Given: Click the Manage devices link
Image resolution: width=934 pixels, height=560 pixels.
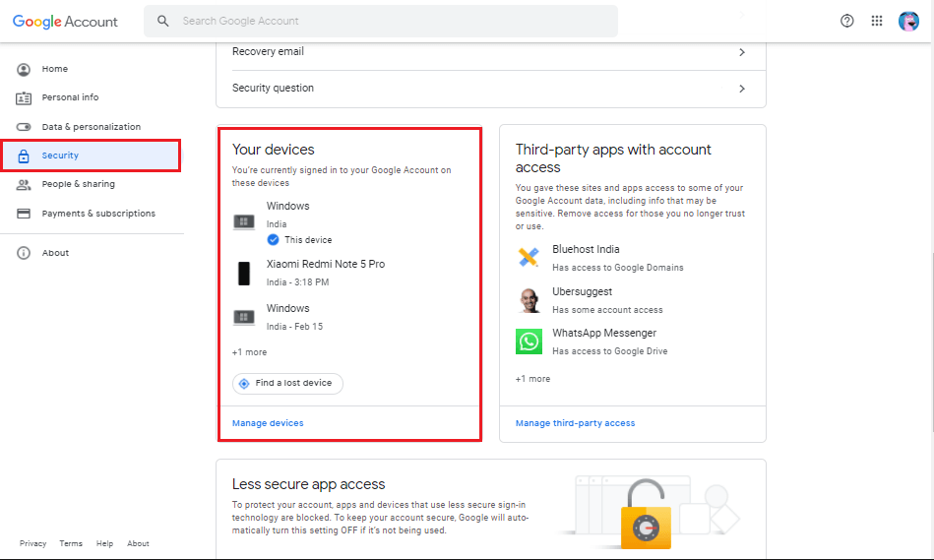Looking at the screenshot, I should [x=268, y=423].
